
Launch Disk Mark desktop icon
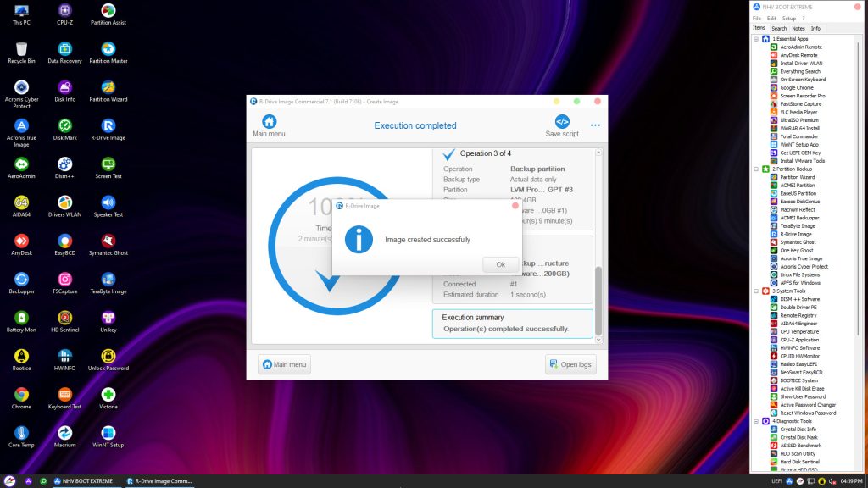(x=64, y=130)
